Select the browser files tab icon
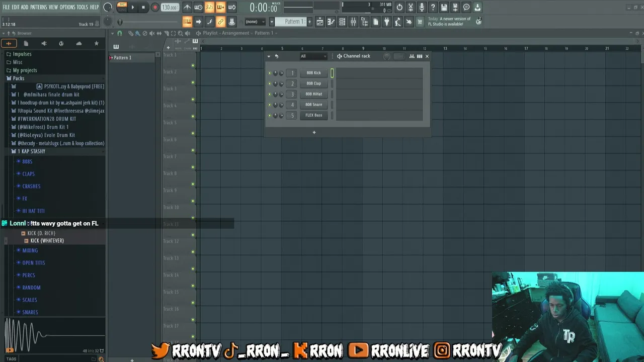This screenshot has height=362, width=644. (x=26, y=43)
